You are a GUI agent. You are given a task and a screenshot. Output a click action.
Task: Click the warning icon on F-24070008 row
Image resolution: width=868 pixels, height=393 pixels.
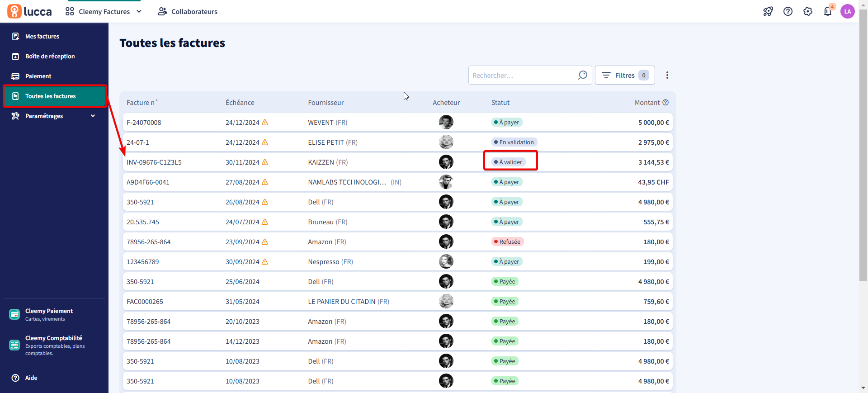265,123
